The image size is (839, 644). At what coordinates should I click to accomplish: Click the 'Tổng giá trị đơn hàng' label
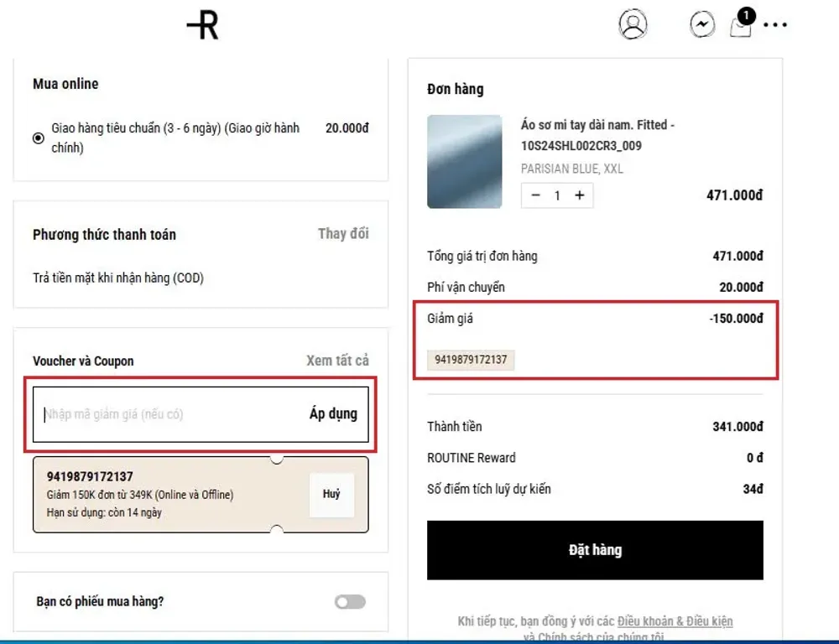coord(482,257)
